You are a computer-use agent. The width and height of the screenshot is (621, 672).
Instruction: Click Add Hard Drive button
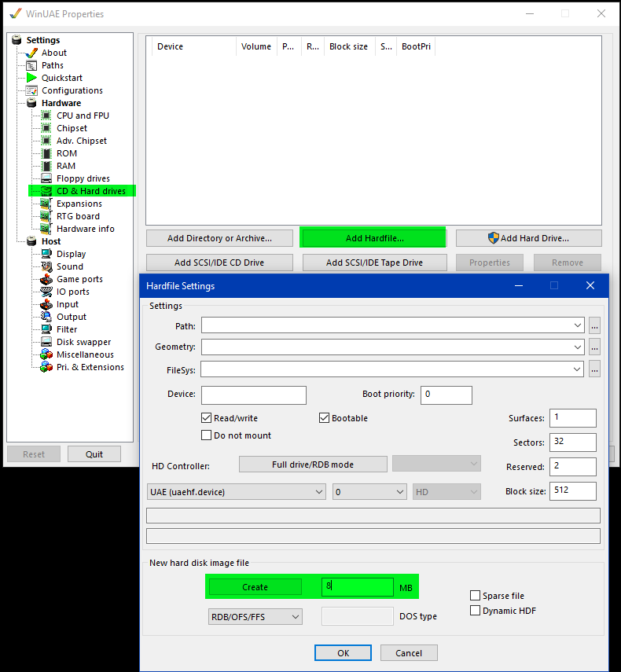529,238
